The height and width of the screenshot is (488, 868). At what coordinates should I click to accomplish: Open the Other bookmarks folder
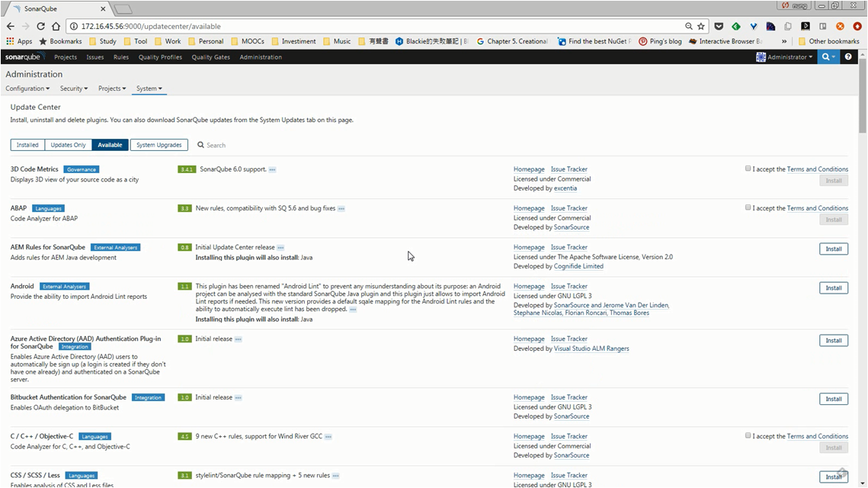[828, 41]
